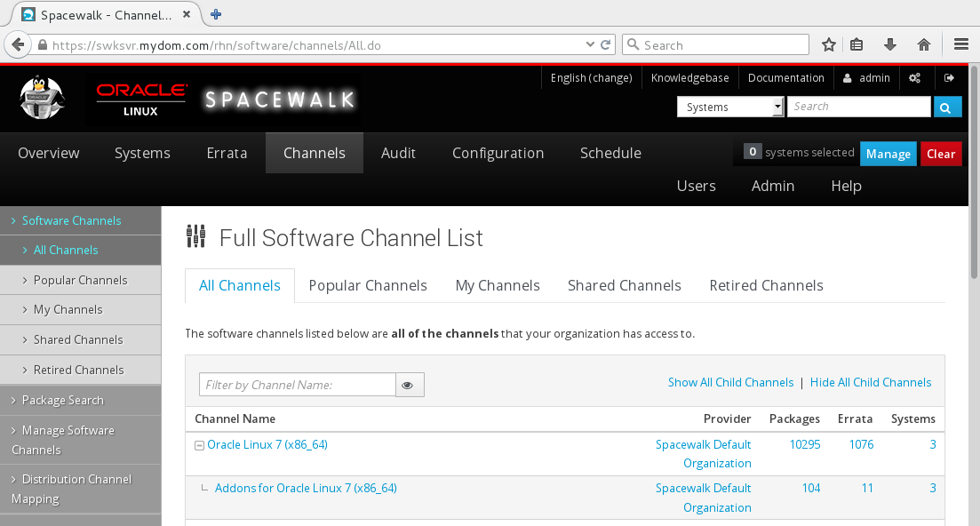This screenshot has width=980, height=526.
Task: Open the Configuration menu
Action: click(x=498, y=153)
